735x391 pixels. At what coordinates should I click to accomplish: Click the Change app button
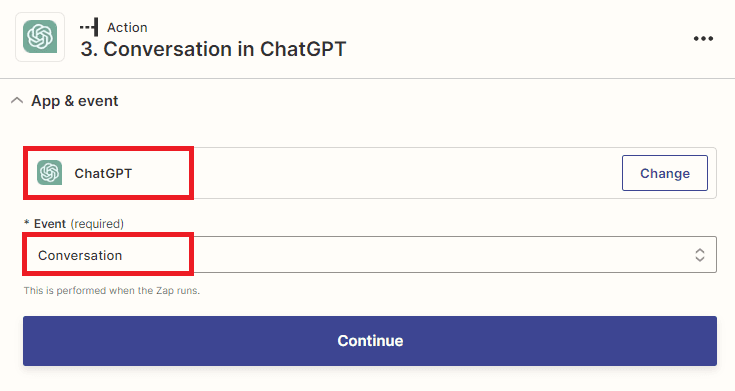[665, 173]
